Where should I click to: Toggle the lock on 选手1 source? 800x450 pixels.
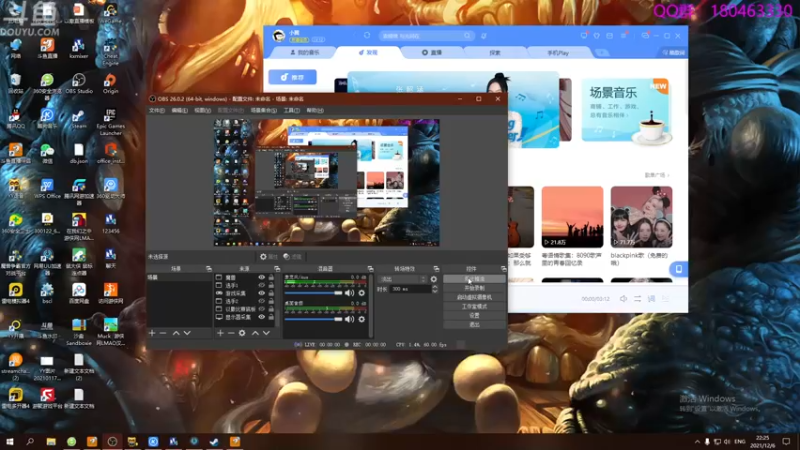[271, 286]
